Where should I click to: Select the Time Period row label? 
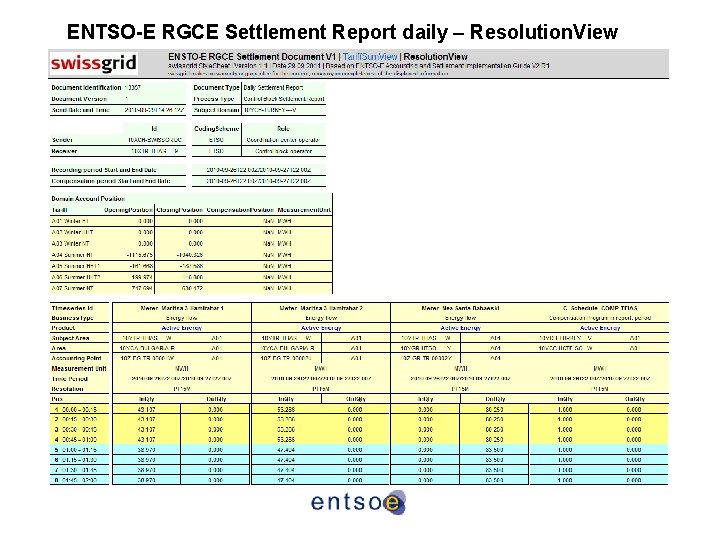click(x=69, y=379)
